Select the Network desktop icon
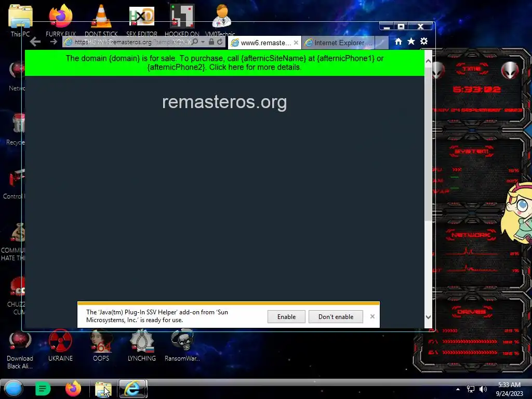 point(17,76)
